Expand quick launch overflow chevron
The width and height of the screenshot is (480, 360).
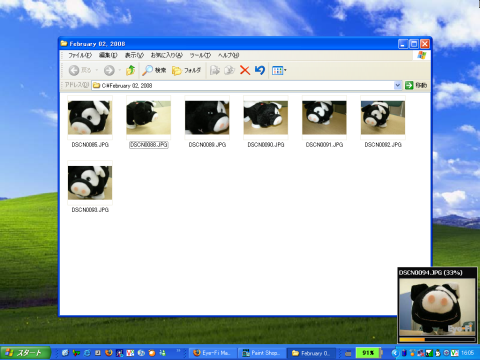point(179,351)
